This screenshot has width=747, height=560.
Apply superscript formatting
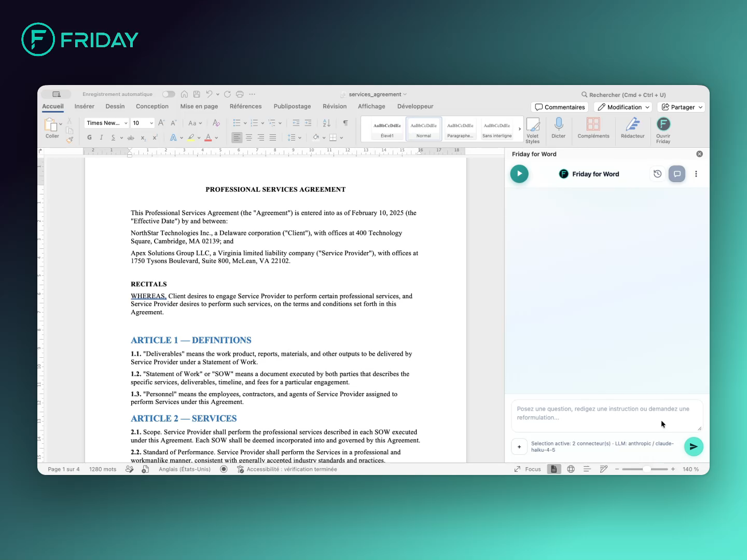(155, 137)
